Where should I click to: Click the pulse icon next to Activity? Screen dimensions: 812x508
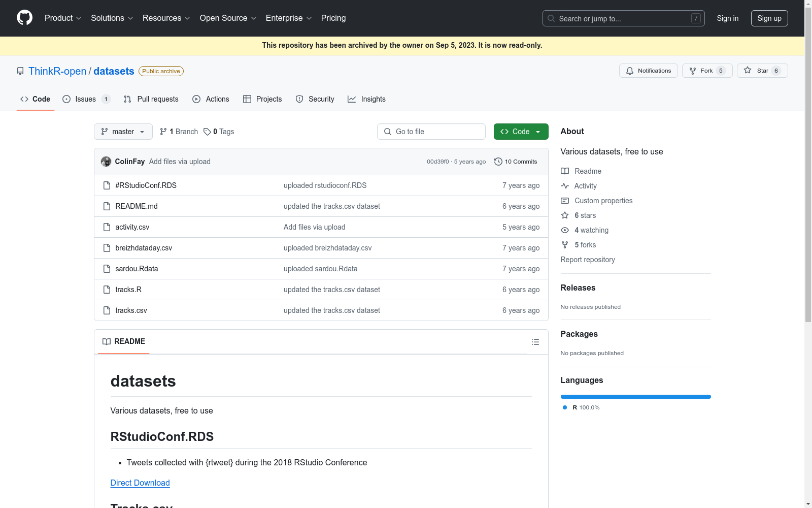click(x=565, y=186)
